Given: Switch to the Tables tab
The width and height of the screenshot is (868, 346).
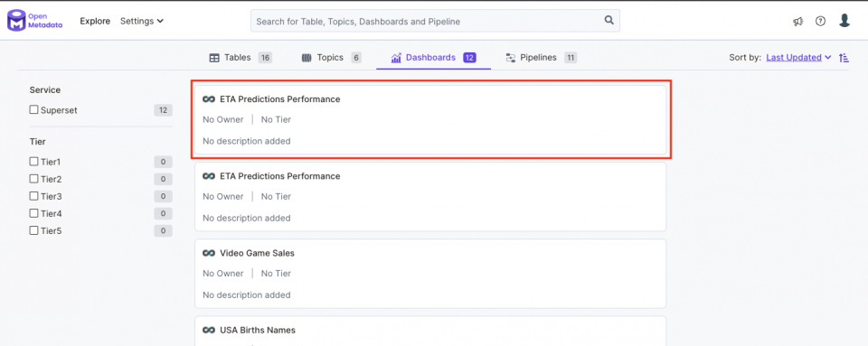Looking at the screenshot, I should [x=241, y=58].
